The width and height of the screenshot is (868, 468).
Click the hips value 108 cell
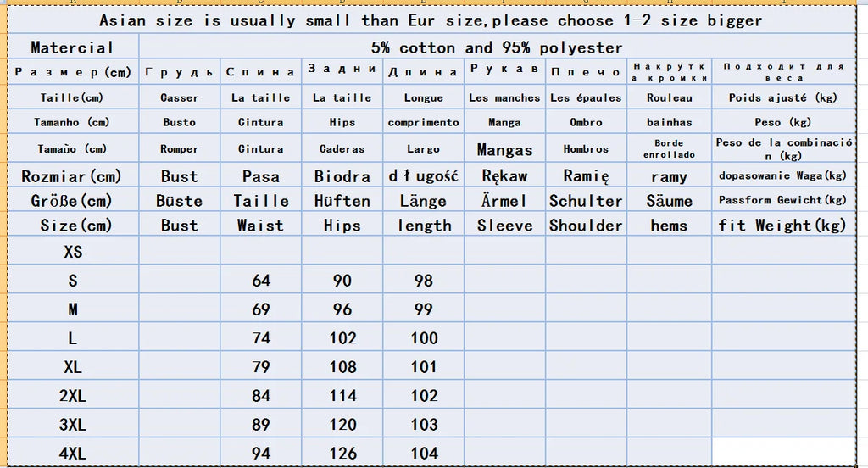click(x=342, y=367)
